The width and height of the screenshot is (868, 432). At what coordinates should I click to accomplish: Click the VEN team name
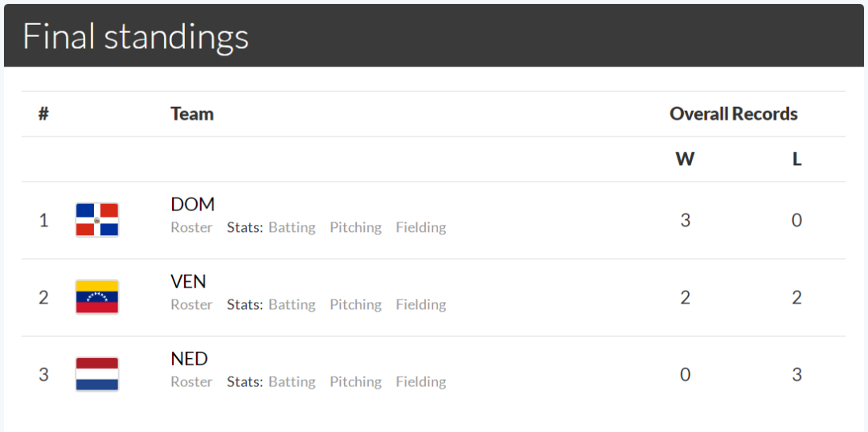coord(188,282)
